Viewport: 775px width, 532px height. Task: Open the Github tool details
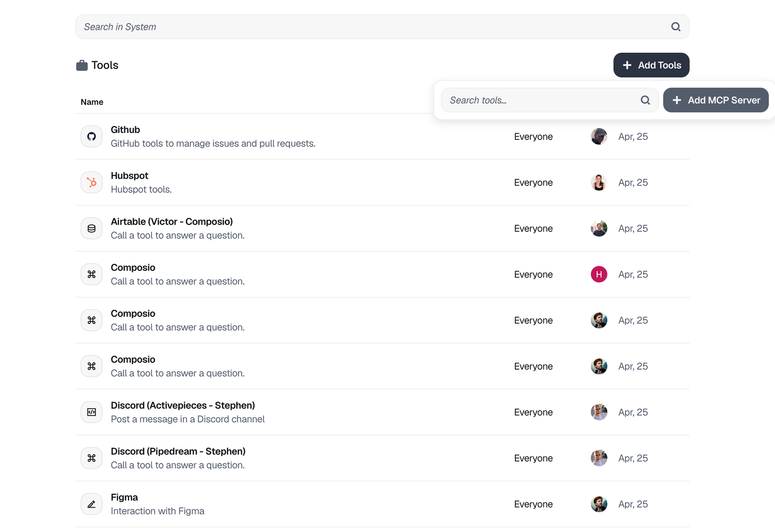125,130
